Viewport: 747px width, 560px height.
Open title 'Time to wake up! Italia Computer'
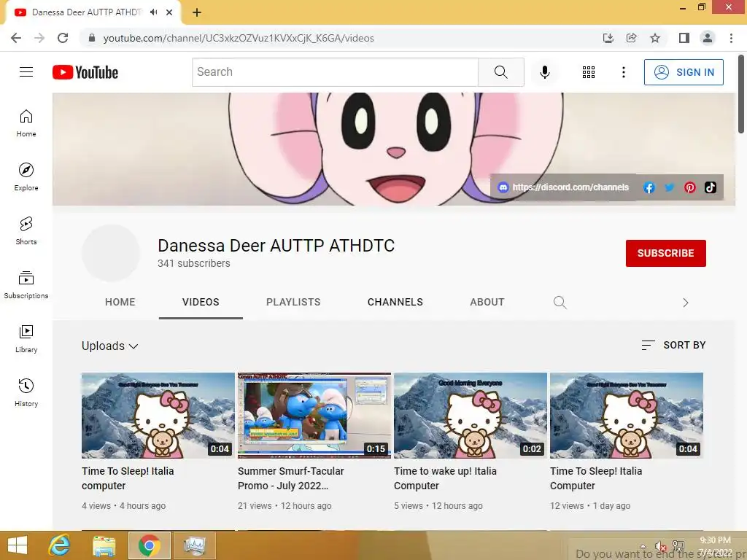coord(446,478)
